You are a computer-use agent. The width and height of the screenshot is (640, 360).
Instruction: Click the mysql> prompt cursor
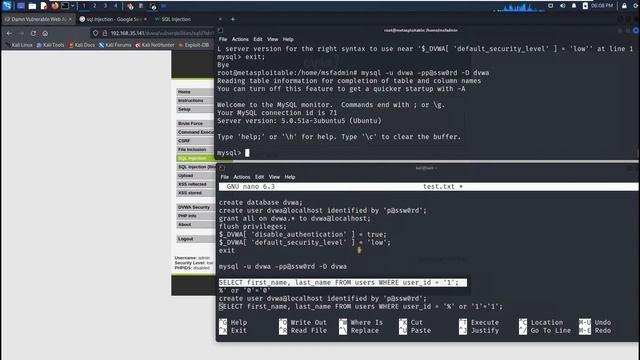click(x=247, y=153)
